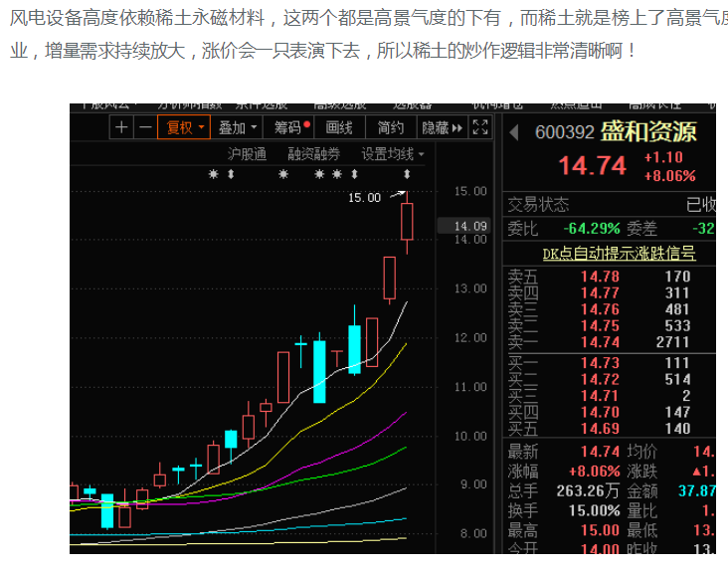Zoom in chart with plus button
This screenshot has width=728, height=570.
click(121, 127)
